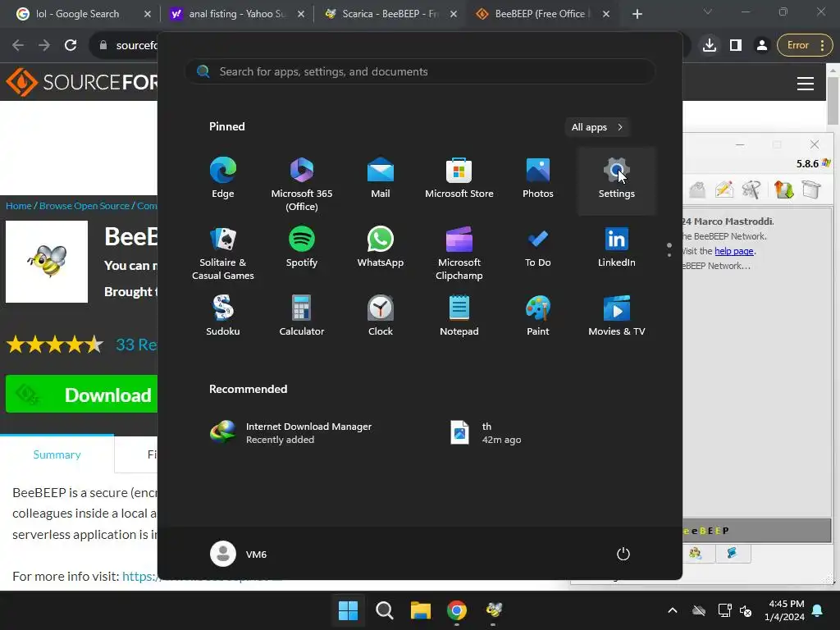
Task: Click the Error button in Chrome toolbar
Action: (x=805, y=46)
